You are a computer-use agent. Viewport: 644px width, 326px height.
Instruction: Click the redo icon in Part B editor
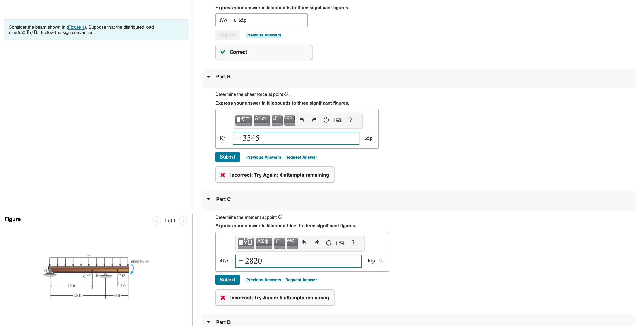pos(314,120)
